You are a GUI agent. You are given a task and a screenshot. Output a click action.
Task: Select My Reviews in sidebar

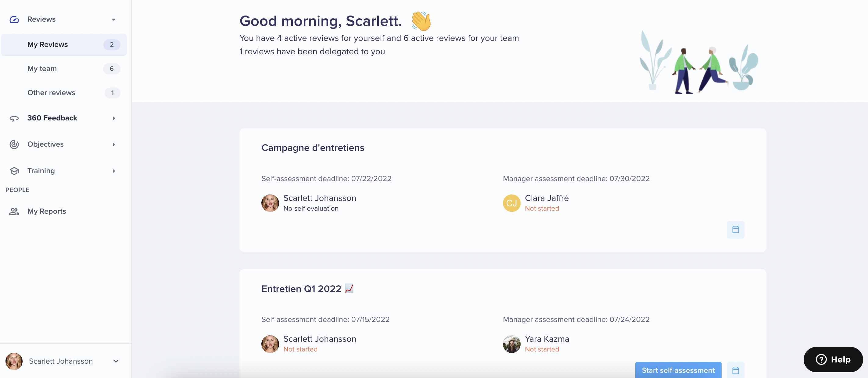pyautogui.click(x=64, y=45)
